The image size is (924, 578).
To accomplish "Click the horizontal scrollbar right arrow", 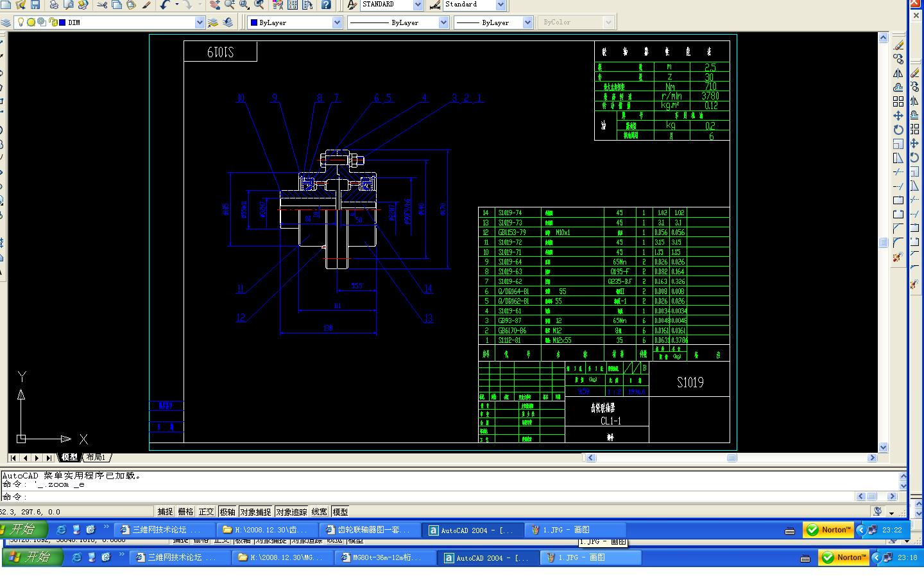I will click(x=872, y=458).
